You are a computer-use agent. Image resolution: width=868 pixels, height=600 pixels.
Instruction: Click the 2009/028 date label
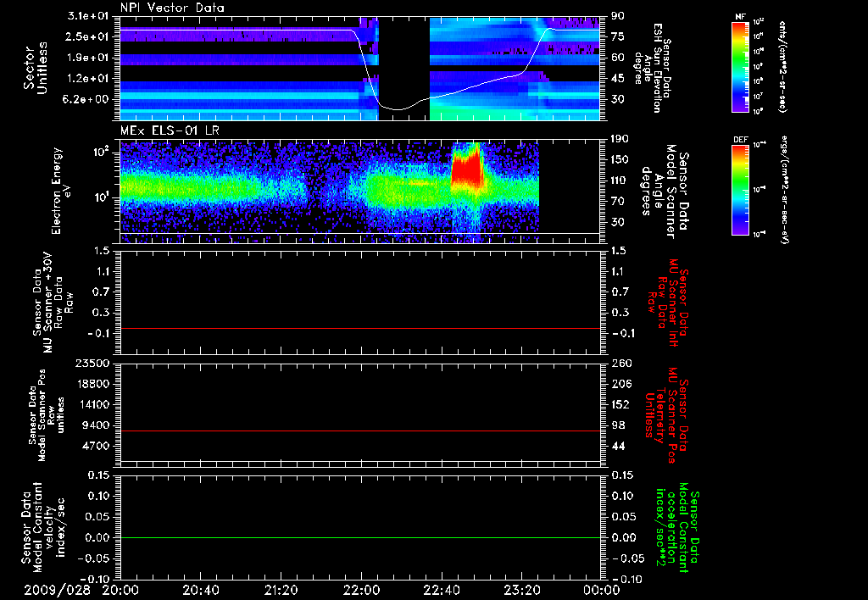58,590
